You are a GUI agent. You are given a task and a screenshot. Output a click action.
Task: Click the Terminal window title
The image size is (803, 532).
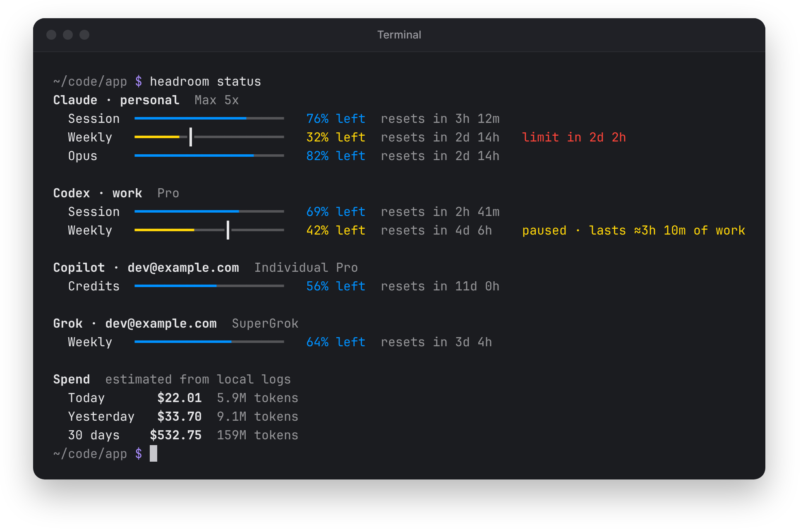pos(399,35)
